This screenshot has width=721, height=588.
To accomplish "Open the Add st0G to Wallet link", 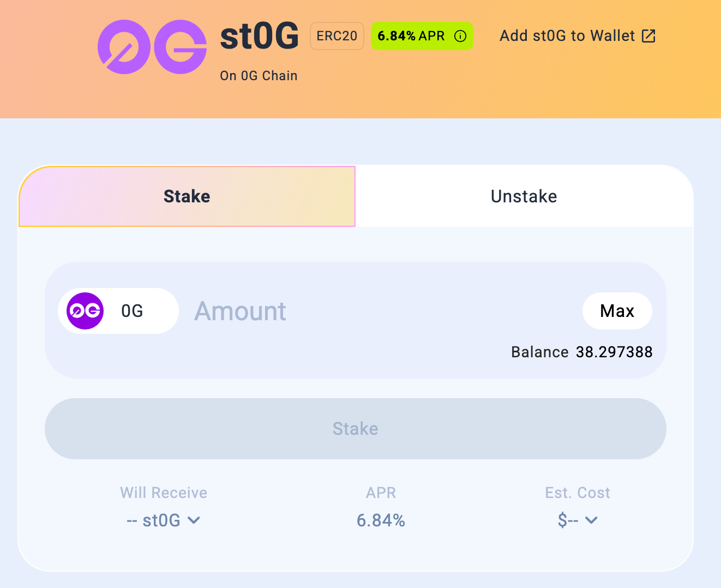I will click(x=567, y=36).
